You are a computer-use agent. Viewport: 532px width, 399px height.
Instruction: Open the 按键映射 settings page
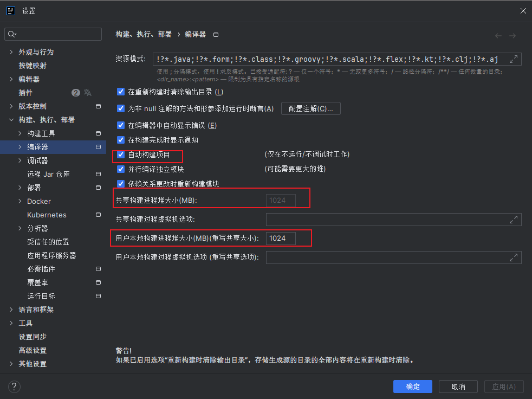[x=33, y=66]
